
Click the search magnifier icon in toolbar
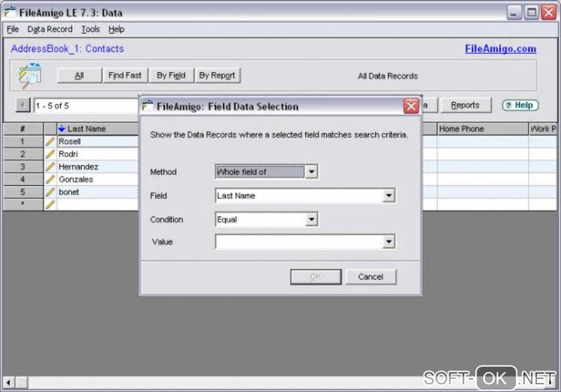30,75
